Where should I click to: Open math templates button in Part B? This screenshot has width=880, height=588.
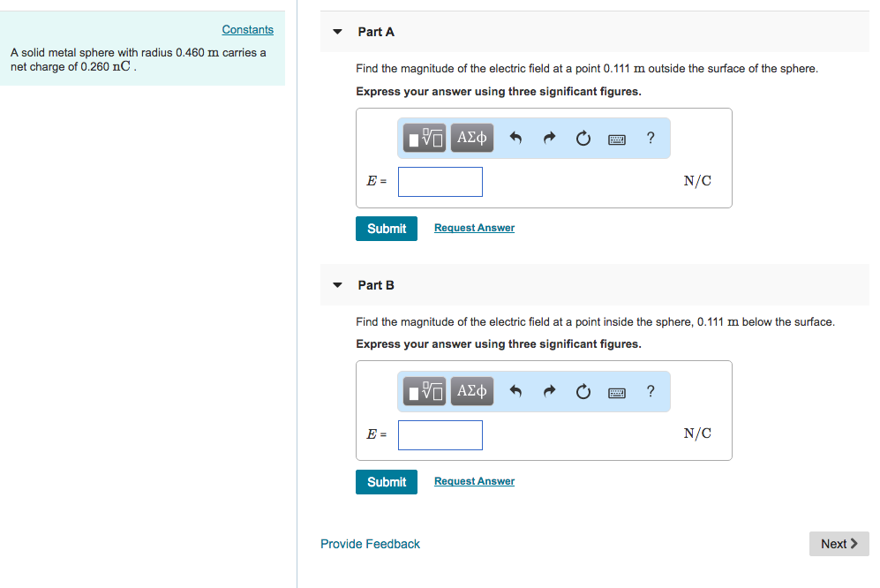425,391
